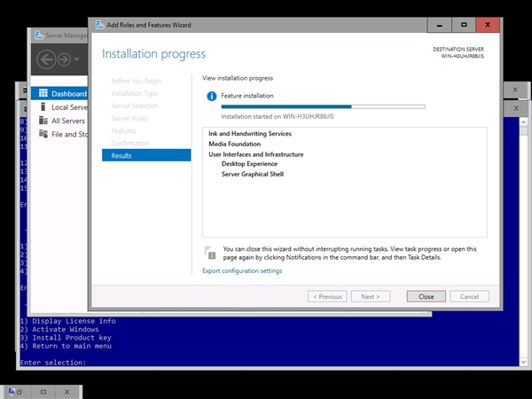Click the Server Manager back arrow
The width and height of the screenshot is (532, 399).
point(44,60)
